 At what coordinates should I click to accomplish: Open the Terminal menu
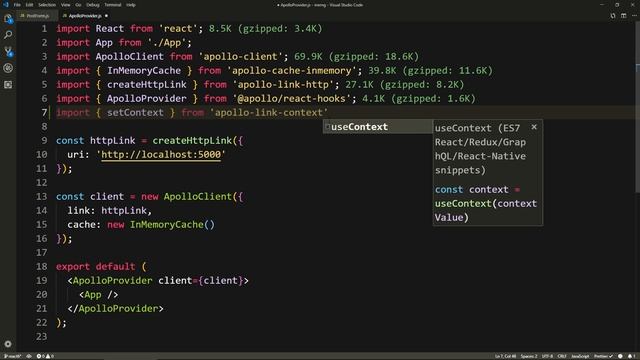tap(113, 5)
